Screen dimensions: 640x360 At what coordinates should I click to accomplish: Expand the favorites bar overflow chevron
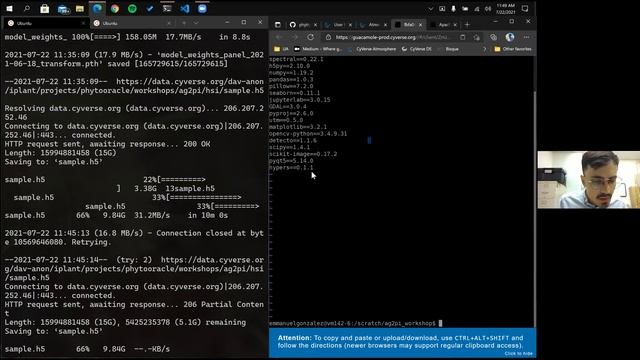(x=484, y=49)
